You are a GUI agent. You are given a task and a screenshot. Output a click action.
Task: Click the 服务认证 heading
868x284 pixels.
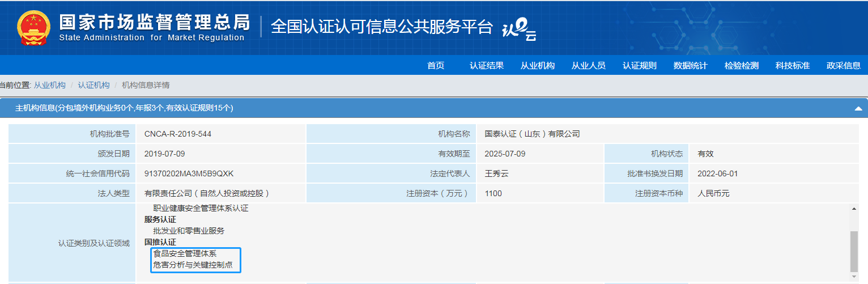(160, 219)
